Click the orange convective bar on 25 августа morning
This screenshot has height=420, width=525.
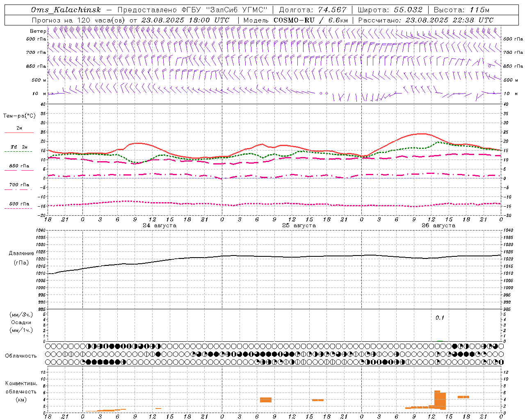click(266, 400)
